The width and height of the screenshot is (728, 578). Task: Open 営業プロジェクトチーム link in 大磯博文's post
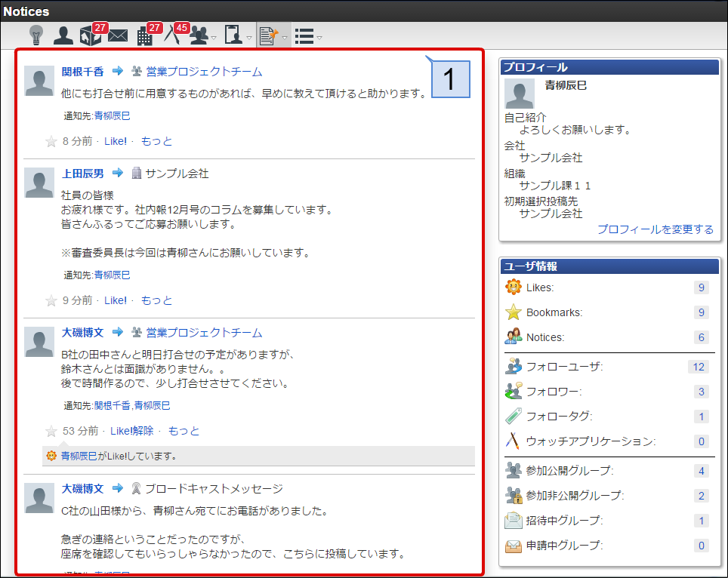coord(204,333)
